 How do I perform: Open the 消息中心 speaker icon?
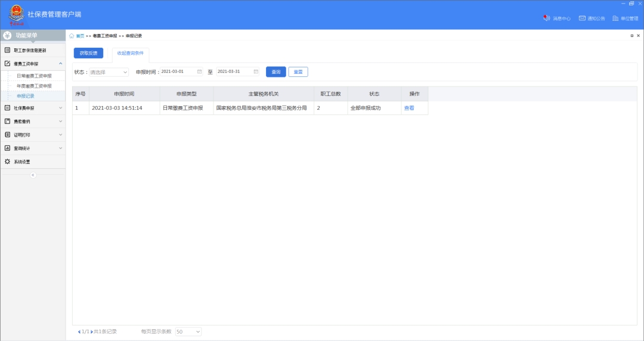(546, 18)
